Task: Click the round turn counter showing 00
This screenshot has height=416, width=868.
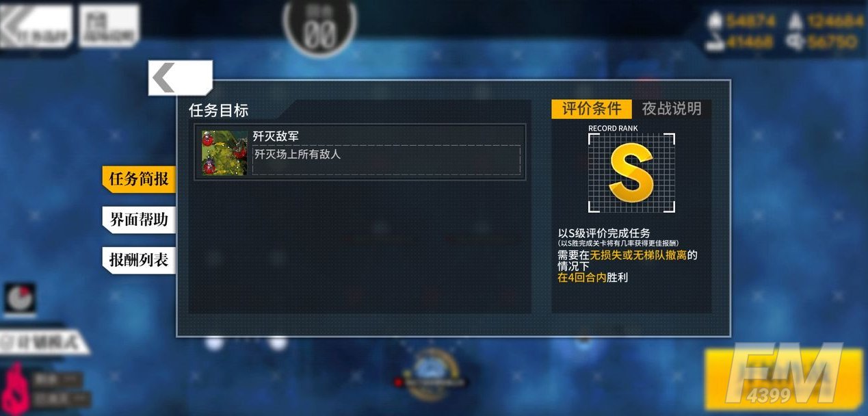Action: pyautogui.click(x=319, y=26)
